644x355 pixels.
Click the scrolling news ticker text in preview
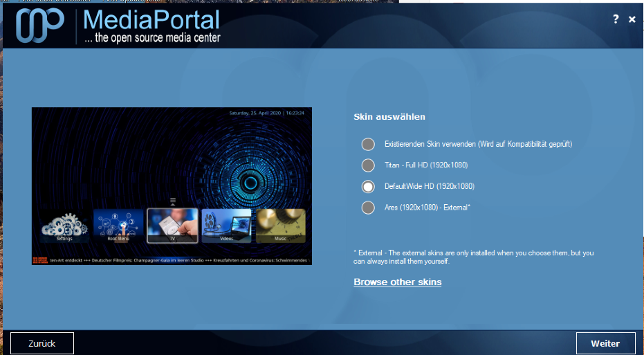(176, 260)
